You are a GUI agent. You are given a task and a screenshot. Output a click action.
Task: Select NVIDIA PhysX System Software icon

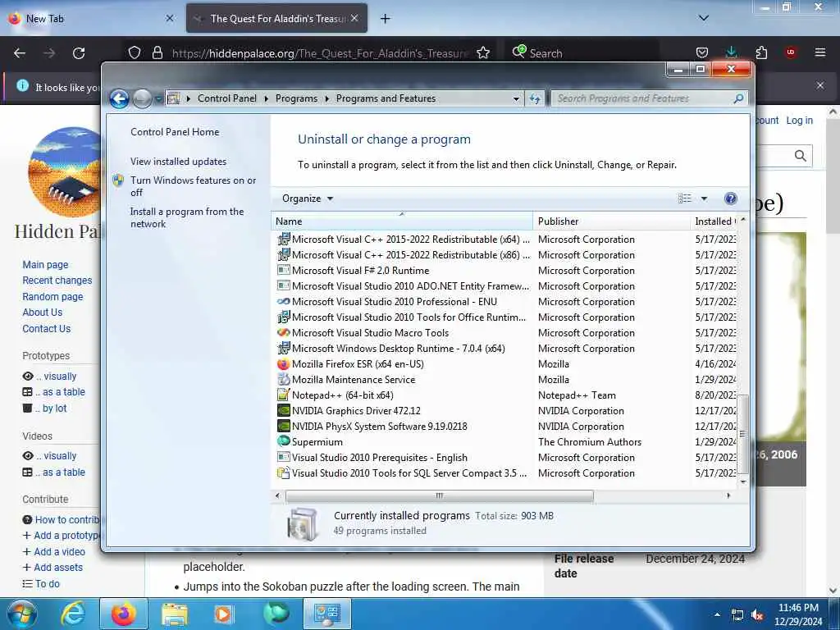[283, 427]
